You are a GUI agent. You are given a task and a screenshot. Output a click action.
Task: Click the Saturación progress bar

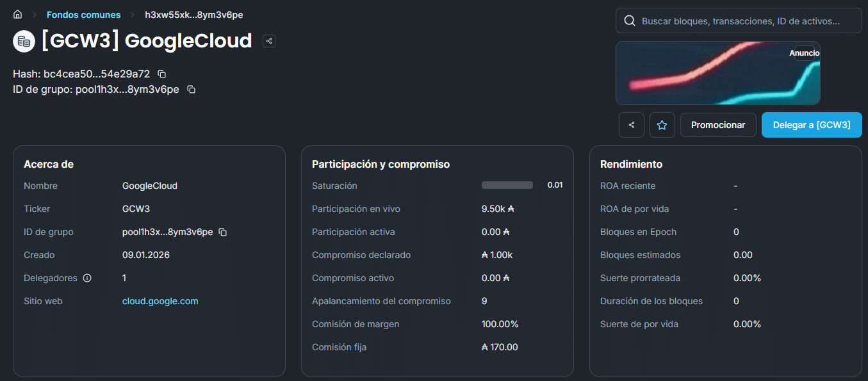(507, 184)
